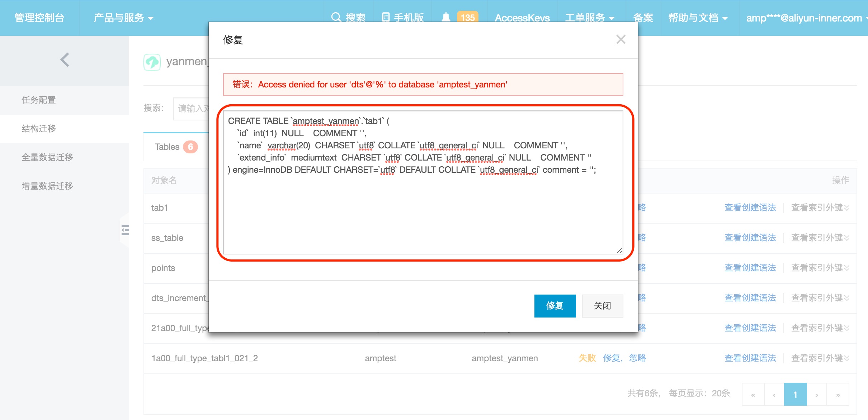This screenshot has width=868, height=420.
Task: Open 查看创建语法 for 21a00_full_type row
Action: coord(750,328)
